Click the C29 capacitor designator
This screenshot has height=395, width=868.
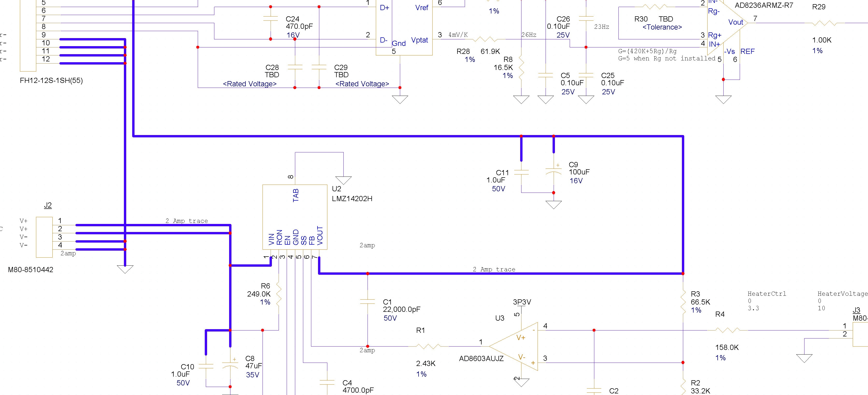[x=341, y=67]
